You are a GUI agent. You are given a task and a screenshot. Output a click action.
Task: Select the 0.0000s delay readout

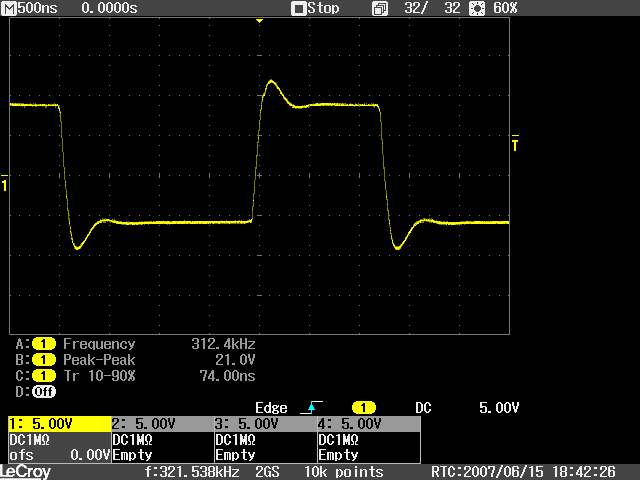pyautogui.click(x=109, y=8)
